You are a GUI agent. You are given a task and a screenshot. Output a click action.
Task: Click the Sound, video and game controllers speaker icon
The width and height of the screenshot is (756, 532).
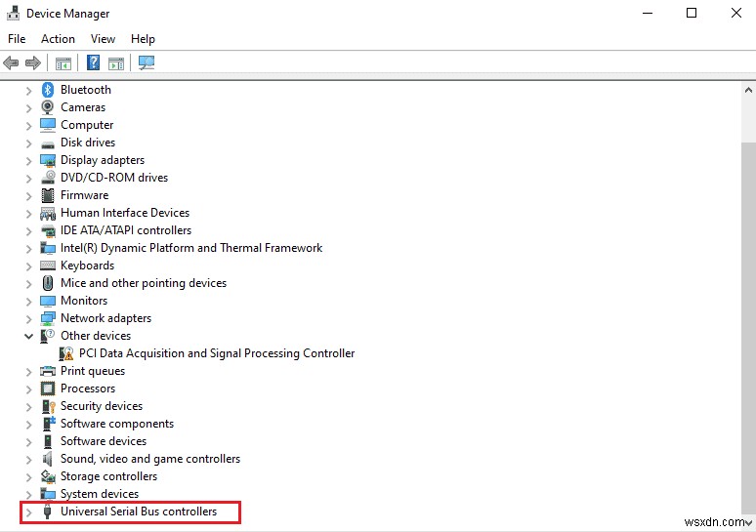coord(47,459)
